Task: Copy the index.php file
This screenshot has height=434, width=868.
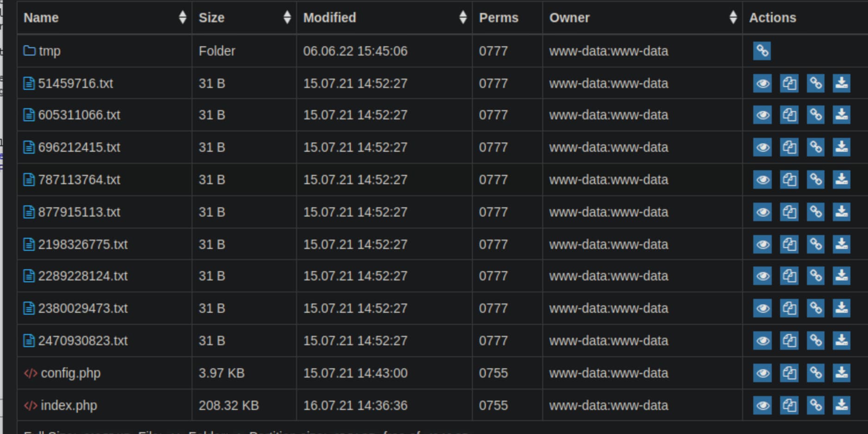Action: [x=789, y=405]
